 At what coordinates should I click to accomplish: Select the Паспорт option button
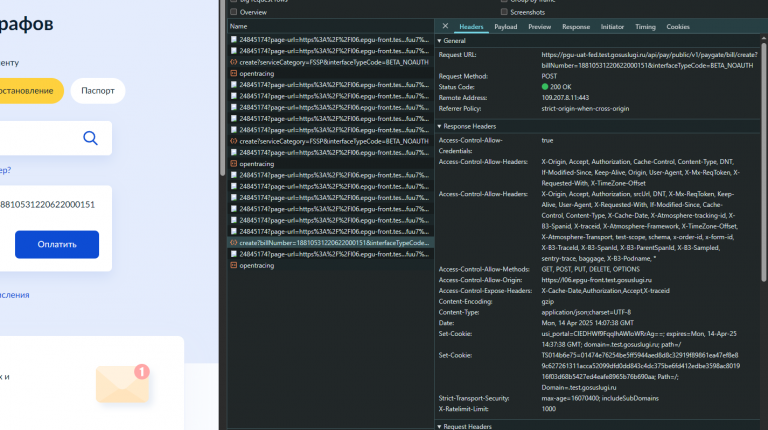tap(98, 91)
